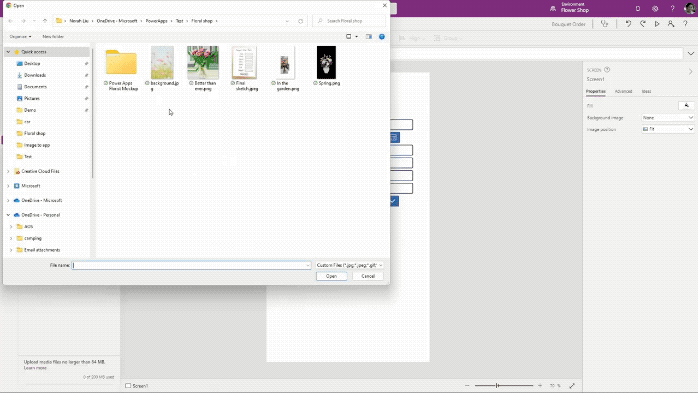Open the Settings gear in purple header
The width and height of the screenshot is (698, 393).
coord(655,8)
